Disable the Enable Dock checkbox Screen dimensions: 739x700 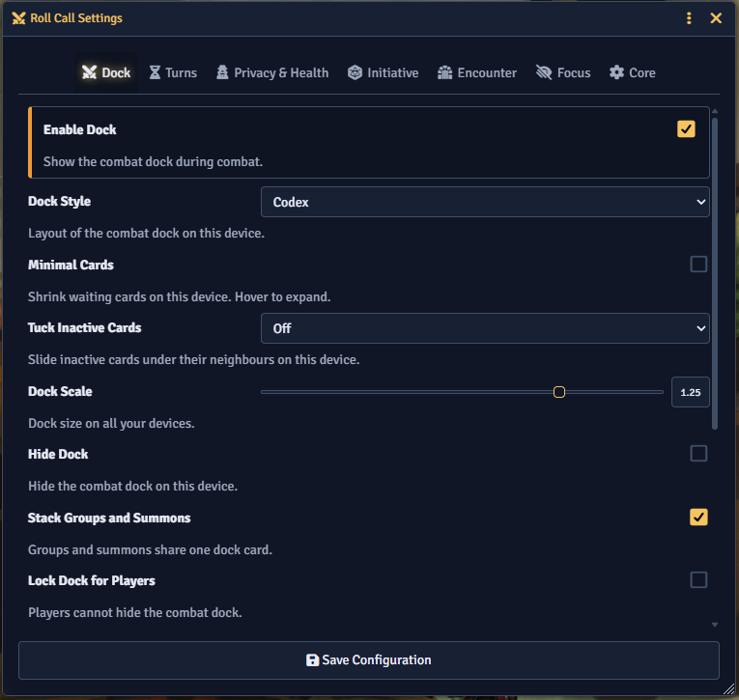click(686, 129)
